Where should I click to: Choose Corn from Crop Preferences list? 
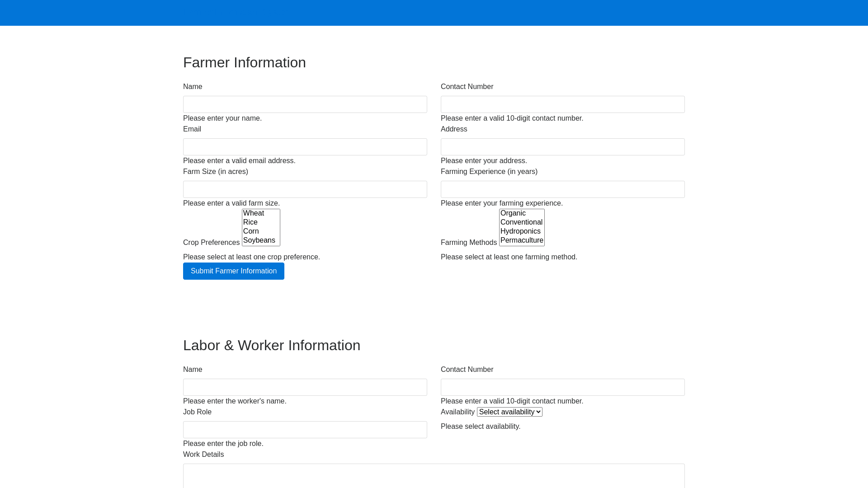(x=260, y=231)
